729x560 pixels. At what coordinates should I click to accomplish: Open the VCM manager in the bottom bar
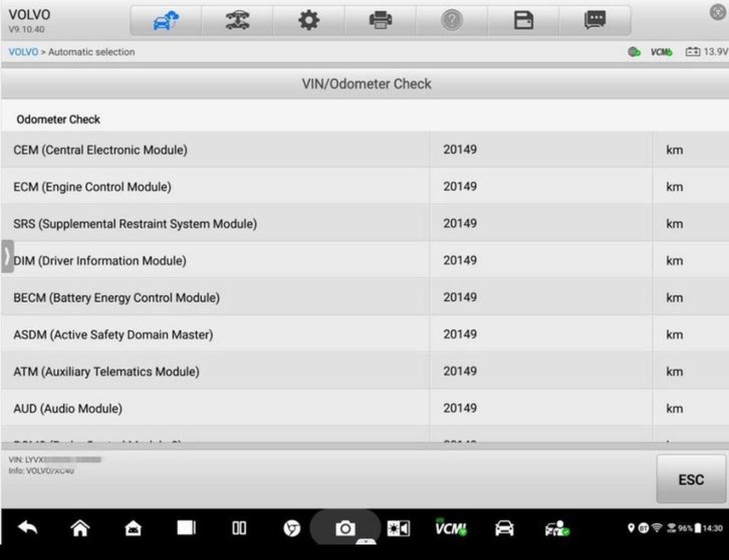pyautogui.click(x=451, y=528)
